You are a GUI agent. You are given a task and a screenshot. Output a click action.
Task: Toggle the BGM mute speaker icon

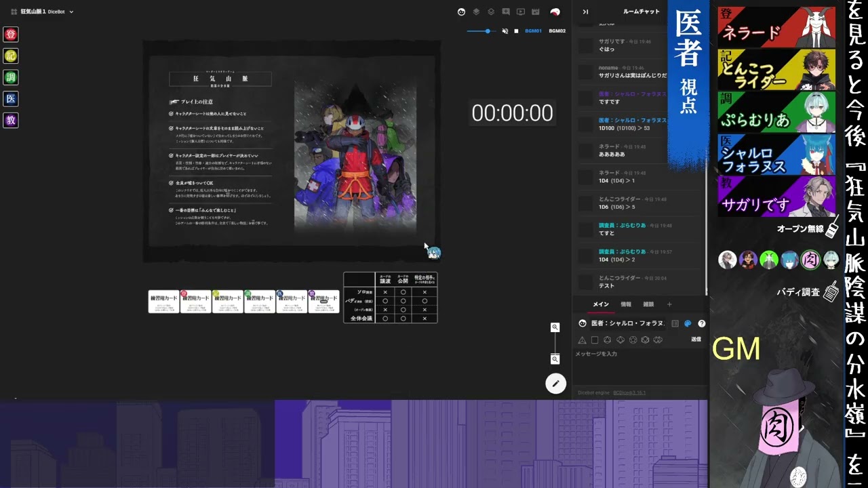point(505,31)
